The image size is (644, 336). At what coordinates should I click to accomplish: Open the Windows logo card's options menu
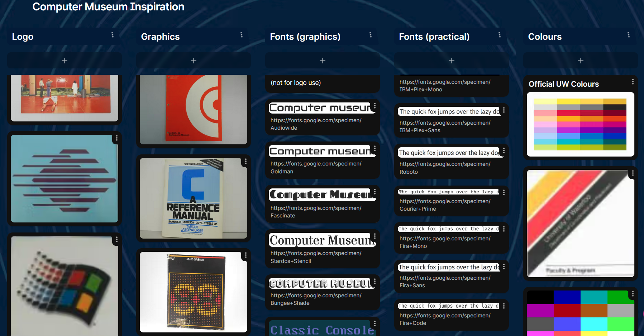click(117, 239)
